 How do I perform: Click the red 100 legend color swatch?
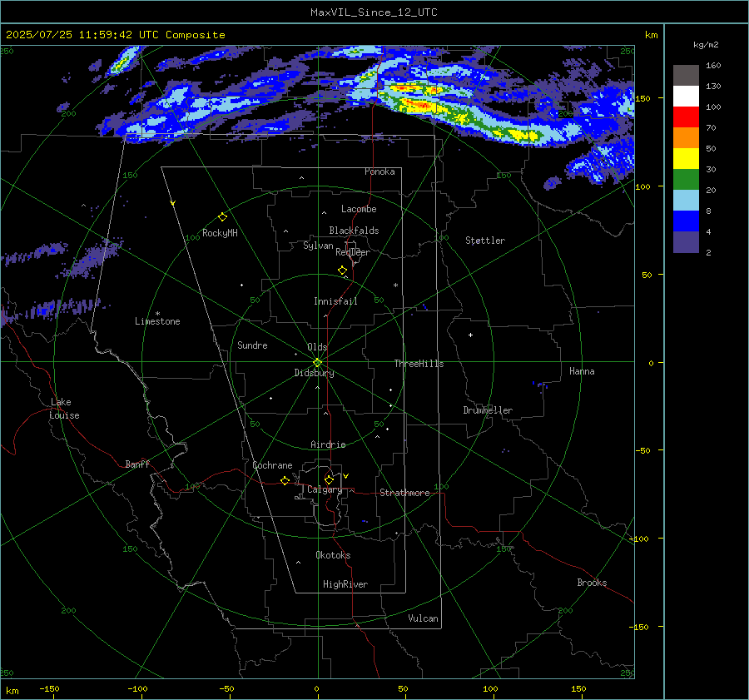pos(686,117)
